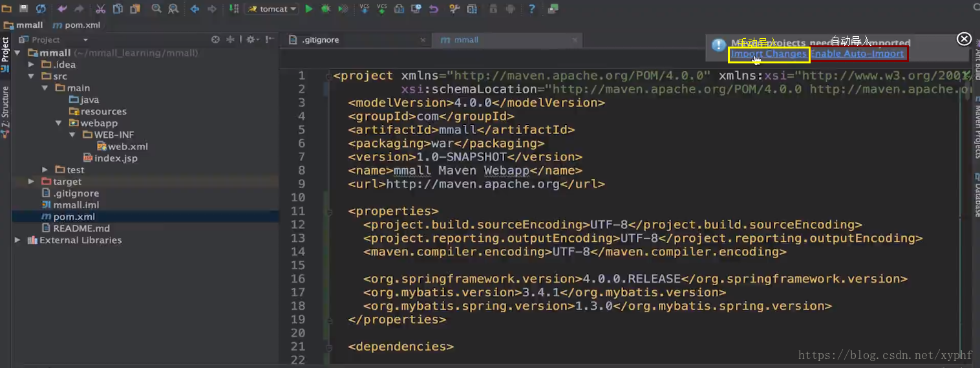This screenshot has height=368, width=980.
Task: Click pom.xml breadcrumb in navigation bar
Action: coord(76,25)
